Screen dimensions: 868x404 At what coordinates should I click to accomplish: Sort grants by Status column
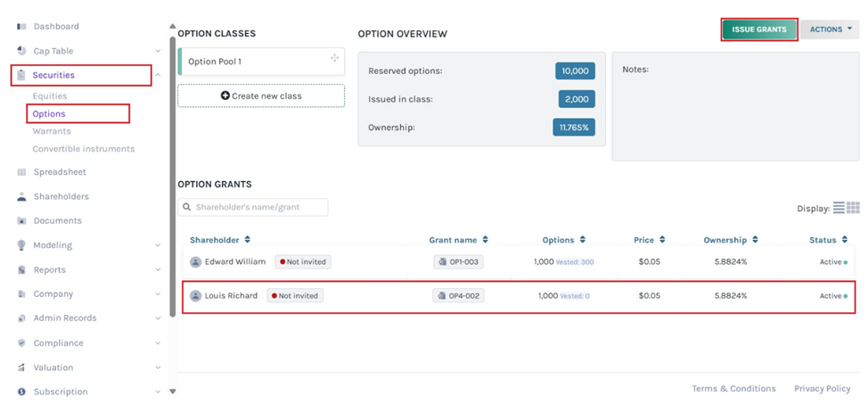click(x=843, y=240)
